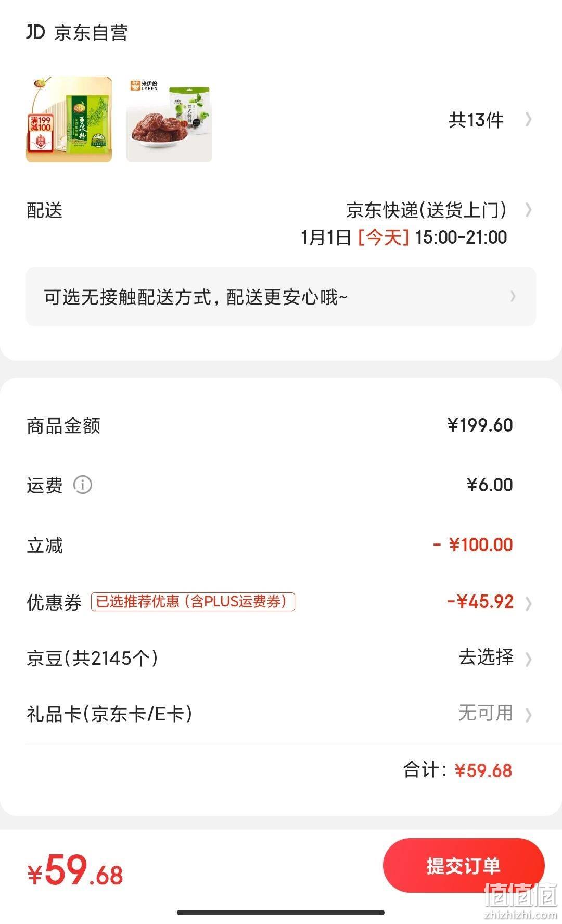Click the freight info circle icon
The height and width of the screenshot is (924, 562).
tap(82, 485)
